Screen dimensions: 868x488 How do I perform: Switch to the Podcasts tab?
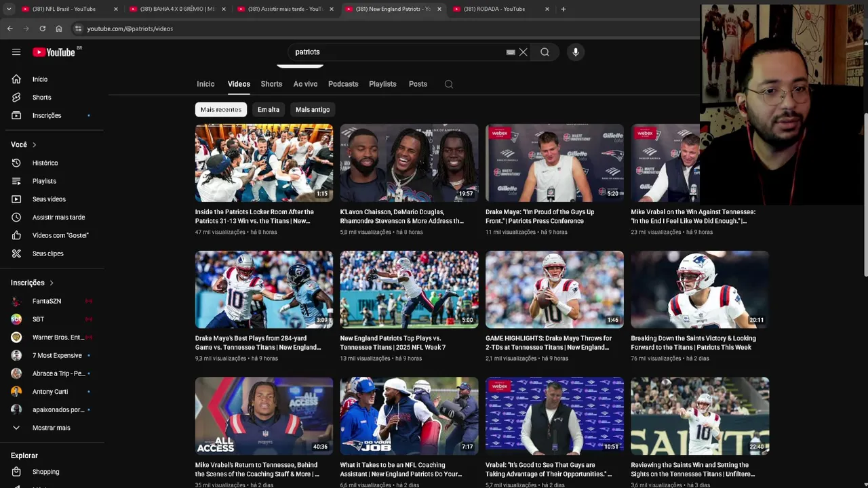pyautogui.click(x=343, y=84)
